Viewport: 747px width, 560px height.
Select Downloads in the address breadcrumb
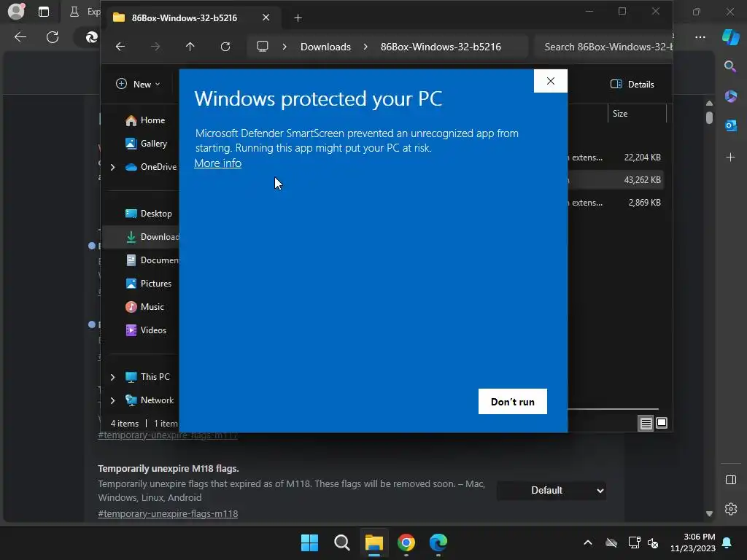click(x=325, y=47)
